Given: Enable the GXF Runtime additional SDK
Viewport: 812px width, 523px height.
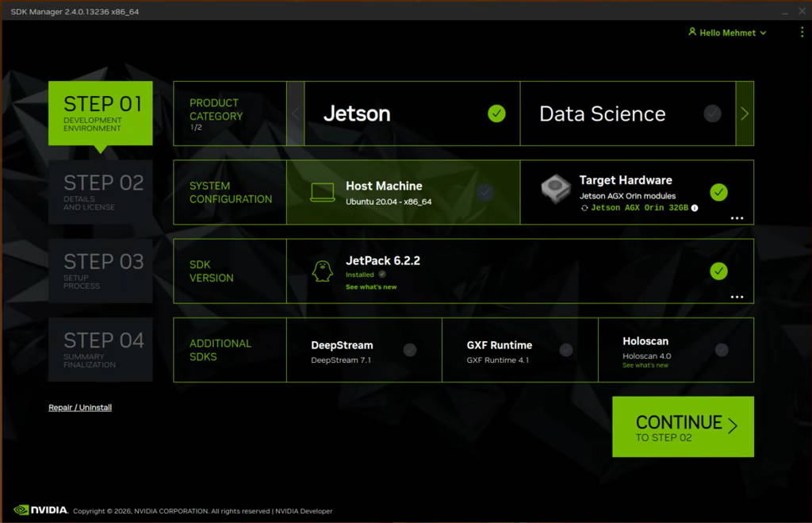Looking at the screenshot, I should pos(565,349).
